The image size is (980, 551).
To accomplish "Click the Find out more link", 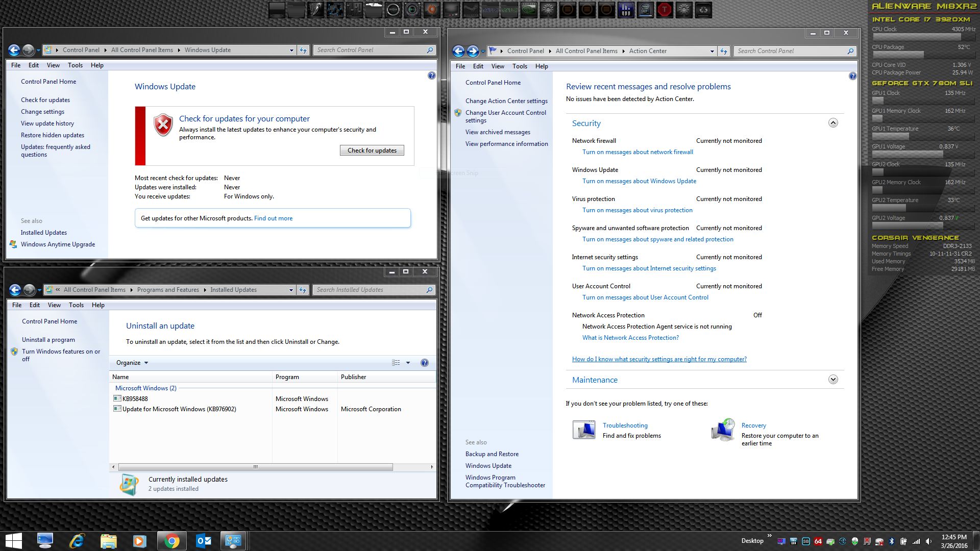I will pyautogui.click(x=273, y=218).
